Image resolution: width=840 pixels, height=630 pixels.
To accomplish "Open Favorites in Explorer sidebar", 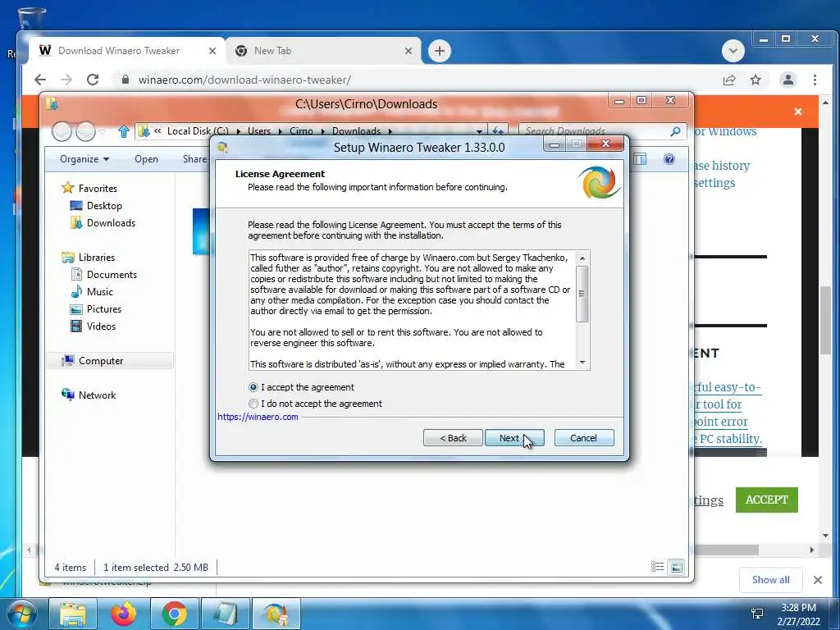I will coord(98,188).
